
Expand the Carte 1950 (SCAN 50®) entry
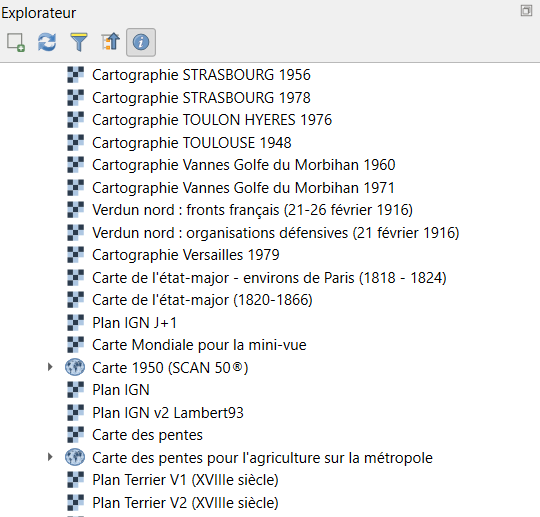pyautogui.click(x=50, y=367)
